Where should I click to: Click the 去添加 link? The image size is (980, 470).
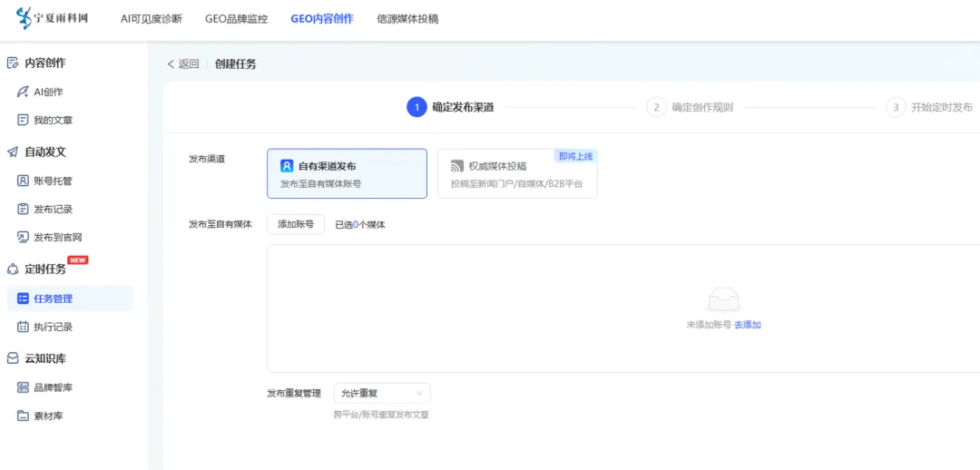(748, 325)
